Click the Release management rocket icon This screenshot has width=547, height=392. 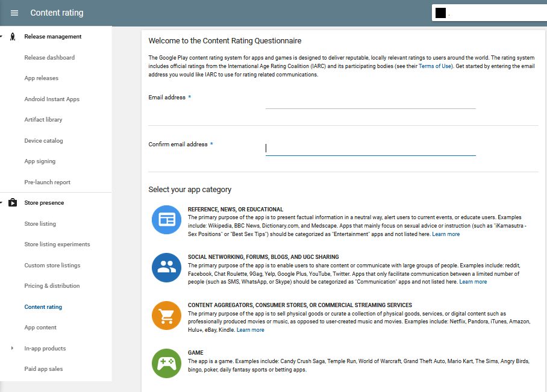[13, 37]
